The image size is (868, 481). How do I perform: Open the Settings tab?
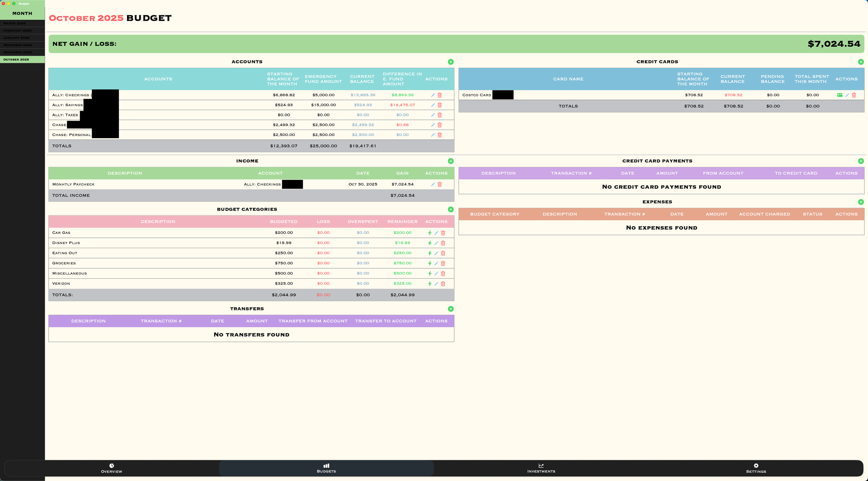pyautogui.click(x=756, y=468)
